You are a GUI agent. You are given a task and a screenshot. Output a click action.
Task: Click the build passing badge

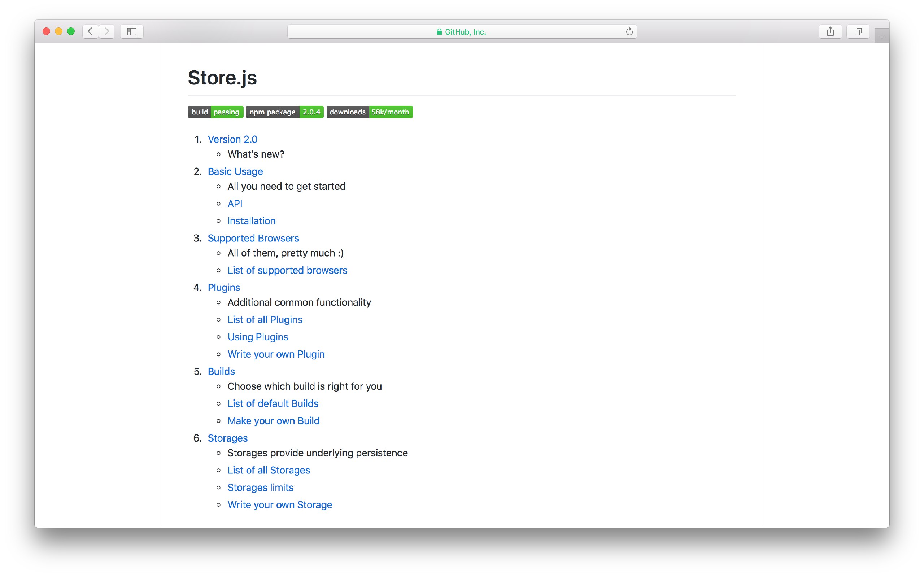(x=215, y=112)
